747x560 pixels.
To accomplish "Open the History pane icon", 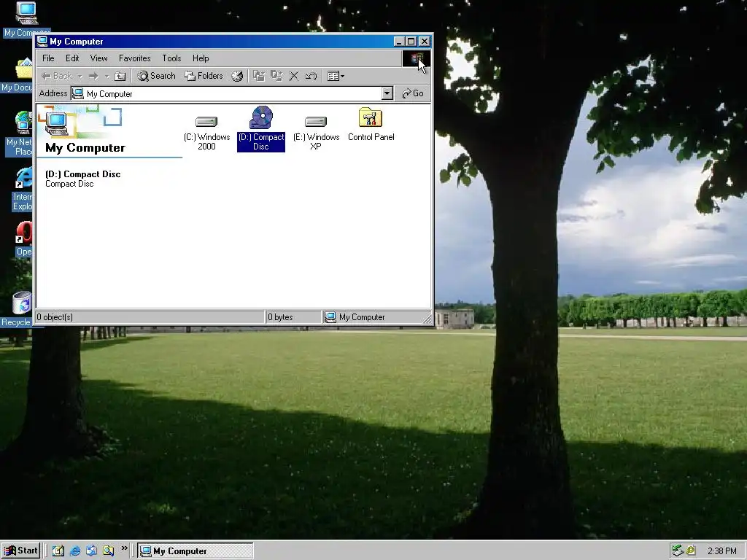I will [x=237, y=76].
